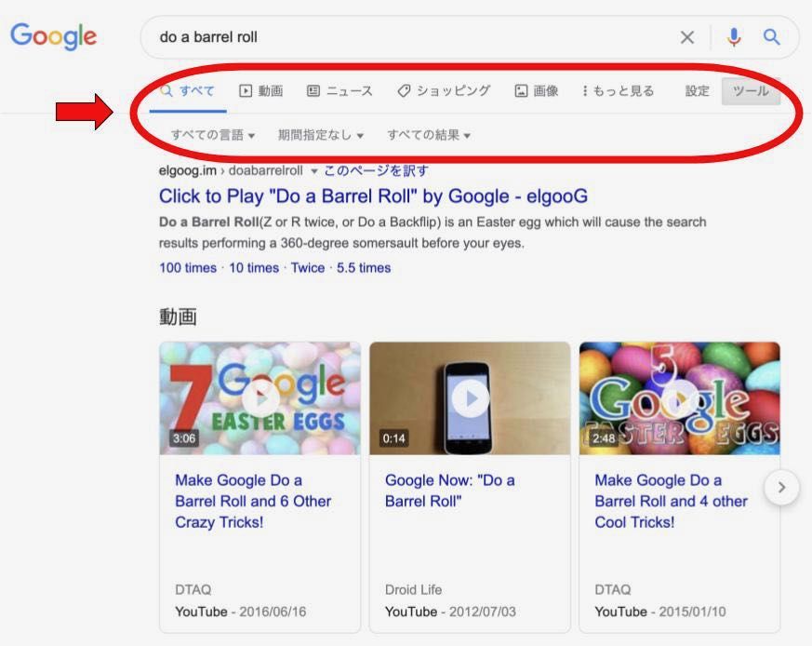
Task: Switch to the ニュース tab
Action: [x=339, y=91]
